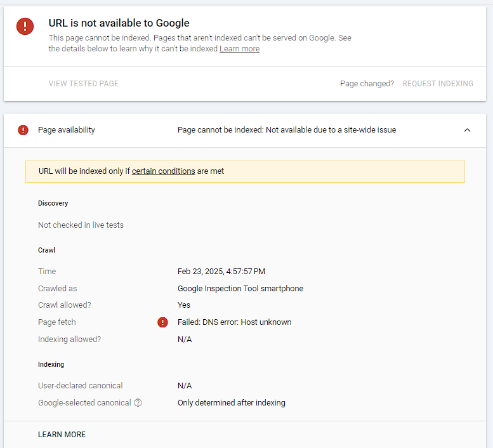Click the red icon next to Page fetch failure
The image size is (493, 448).
tap(162, 322)
